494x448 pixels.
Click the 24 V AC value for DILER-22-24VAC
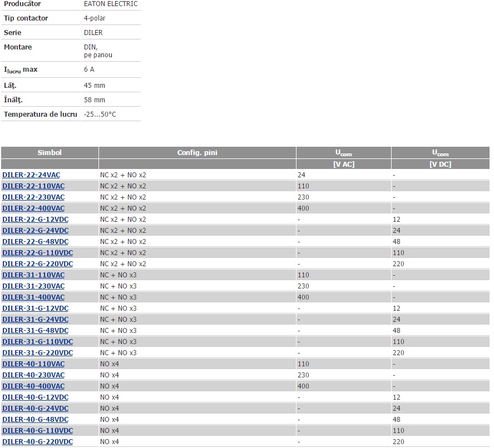[x=302, y=175]
